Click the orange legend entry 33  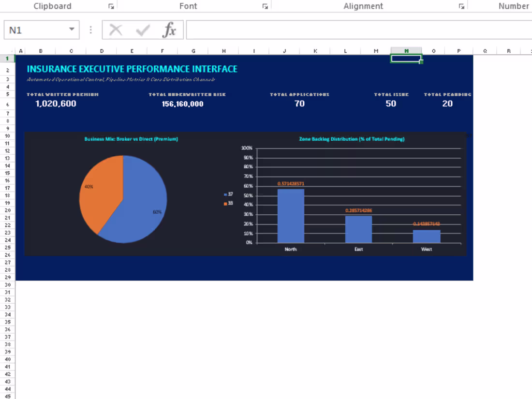(228, 203)
